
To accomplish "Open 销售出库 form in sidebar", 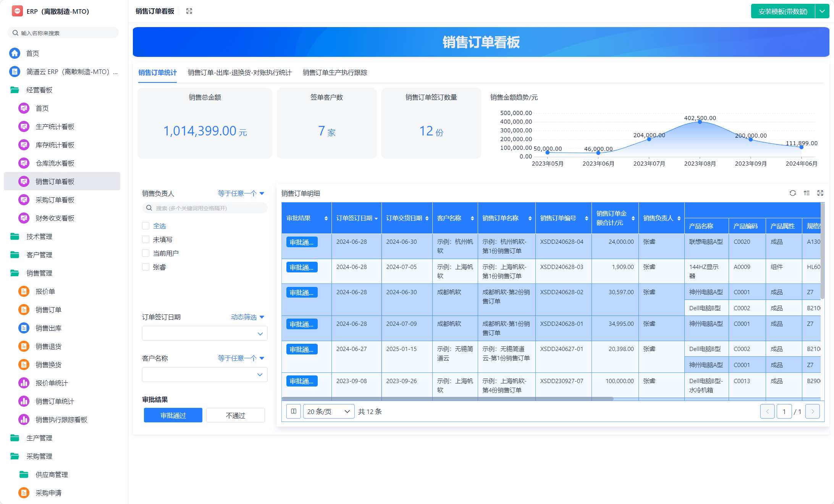I will pos(48,328).
